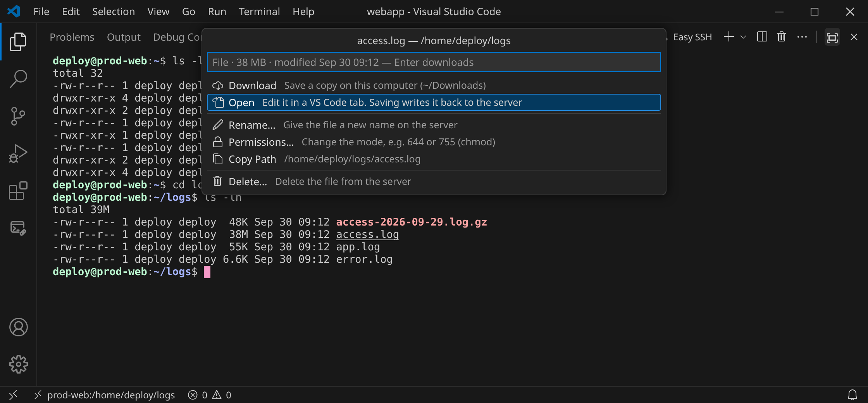
Task: Choose Delete... to remove file from server
Action: 434,181
